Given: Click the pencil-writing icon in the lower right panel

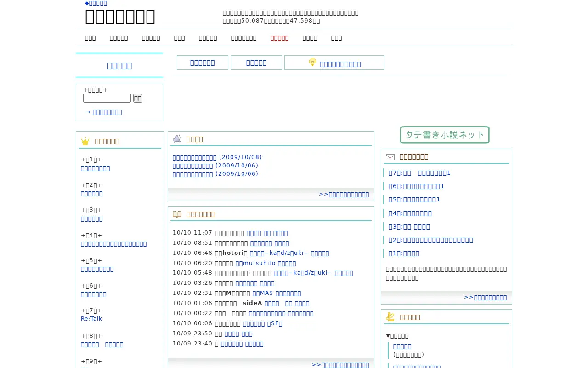Looking at the screenshot, I should click(x=390, y=317).
